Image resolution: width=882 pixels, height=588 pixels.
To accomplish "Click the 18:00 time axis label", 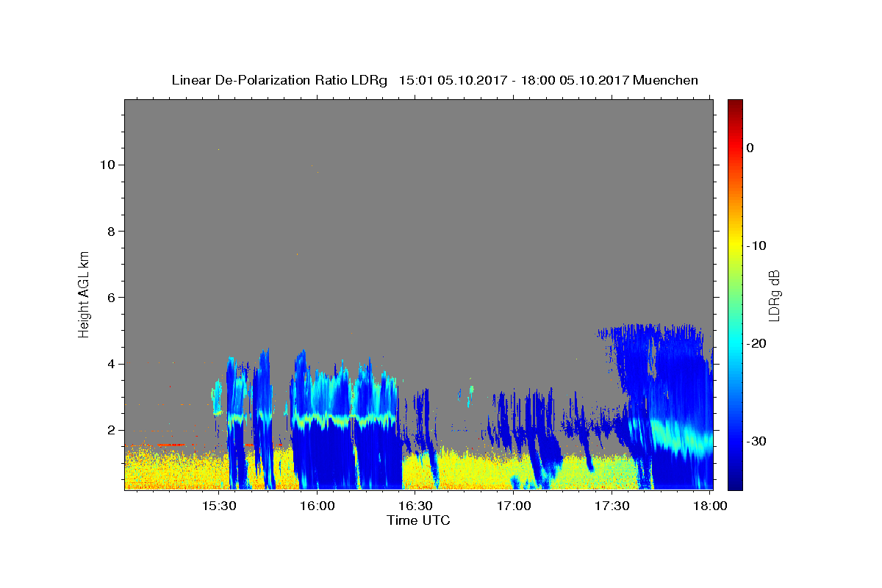I will [710, 506].
